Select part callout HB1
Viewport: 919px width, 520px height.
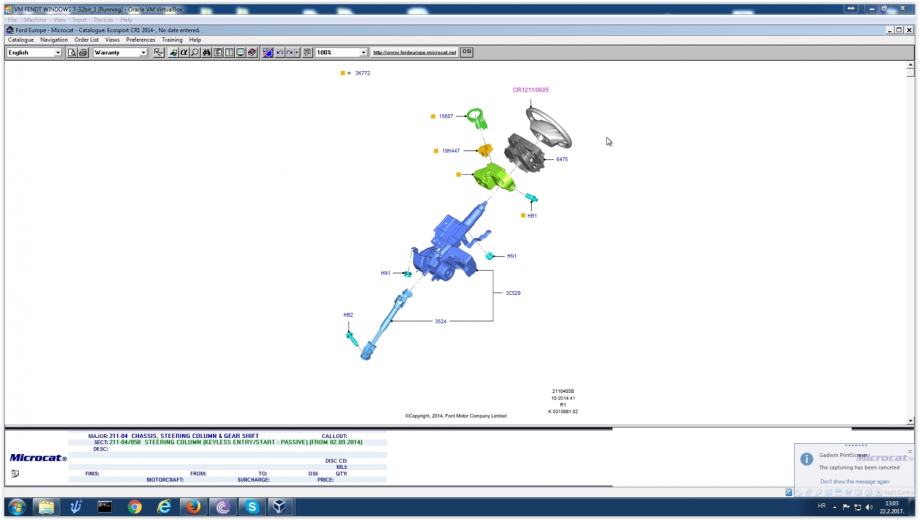pos(532,216)
